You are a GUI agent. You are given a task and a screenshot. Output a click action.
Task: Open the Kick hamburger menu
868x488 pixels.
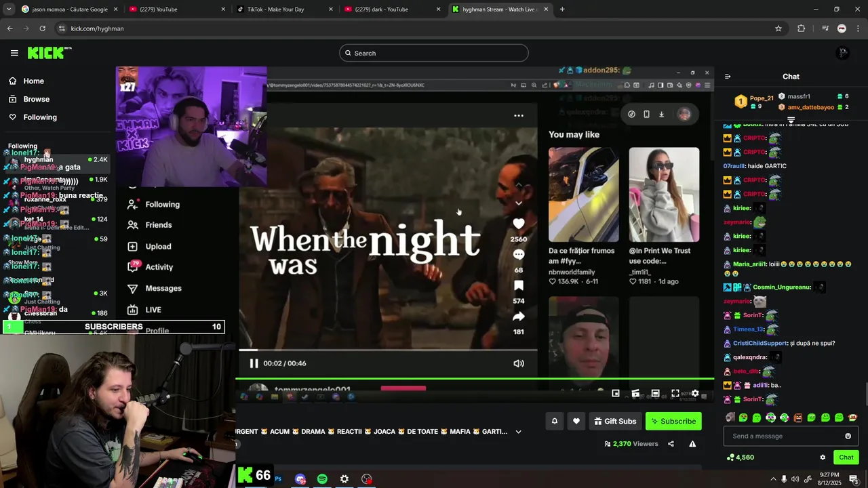click(14, 53)
